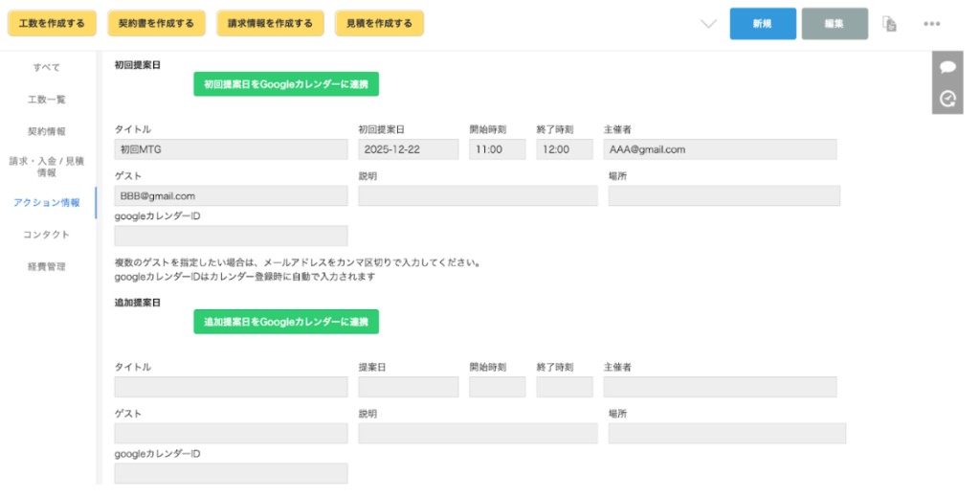The width and height of the screenshot is (980, 498).
Task: Click the date field showing 2025-12-22
Action: (409, 149)
